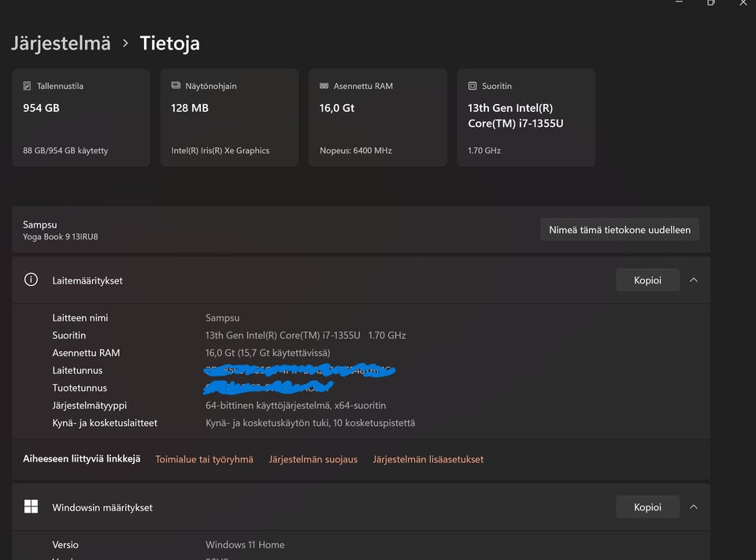
Task: Click the storage drive icon beside Tallennustila
Action: [28, 86]
